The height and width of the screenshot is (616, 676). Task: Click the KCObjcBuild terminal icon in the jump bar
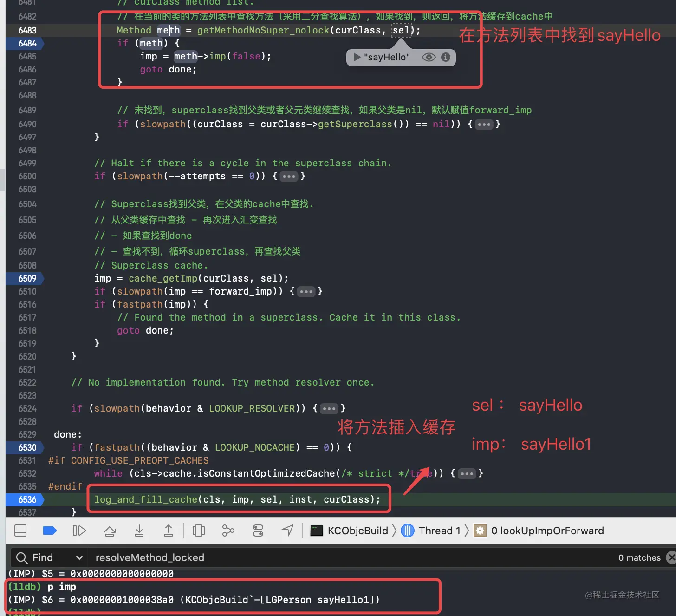coord(317,531)
